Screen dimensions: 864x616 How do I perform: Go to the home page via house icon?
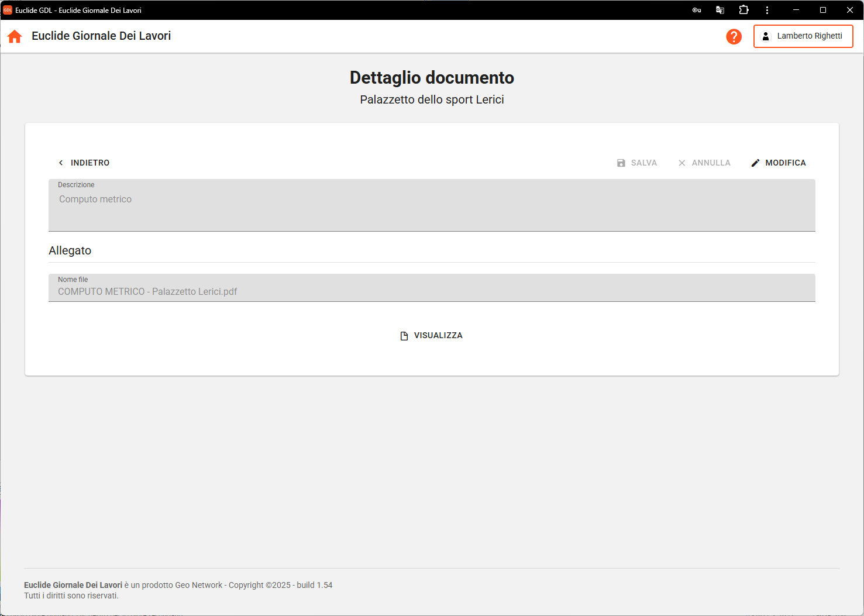click(x=15, y=36)
